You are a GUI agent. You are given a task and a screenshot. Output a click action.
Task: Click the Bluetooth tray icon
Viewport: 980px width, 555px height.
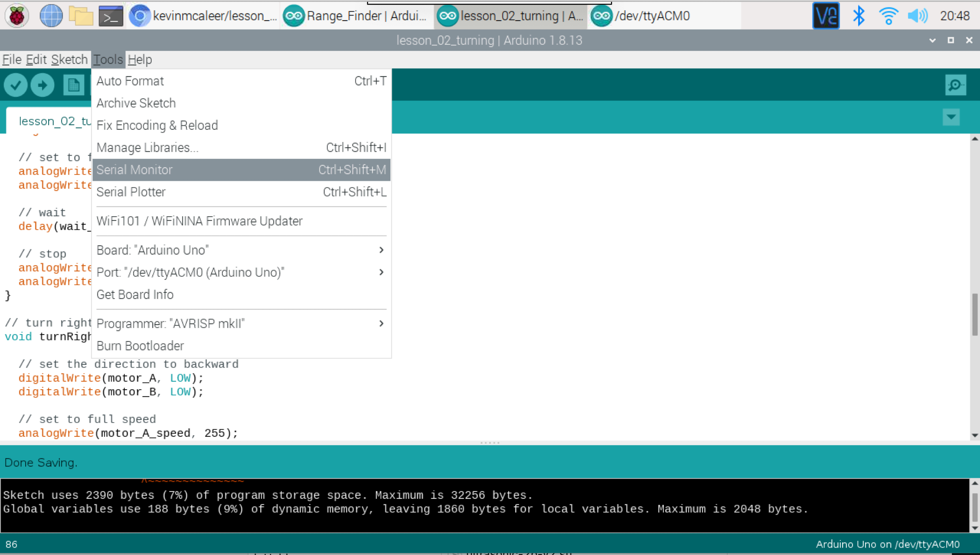point(859,16)
